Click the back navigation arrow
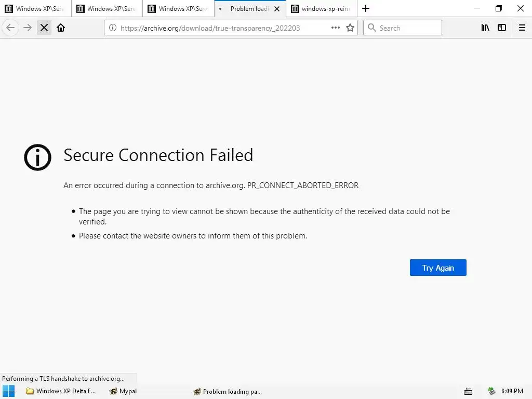Image resolution: width=532 pixels, height=399 pixels. pos(10,28)
